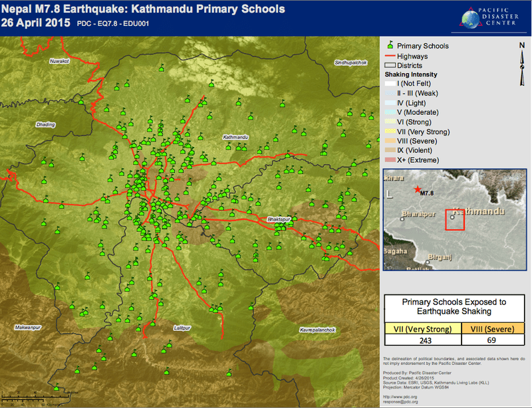
Task: Click the Bhaktapur label on the map
Action: tap(279, 218)
